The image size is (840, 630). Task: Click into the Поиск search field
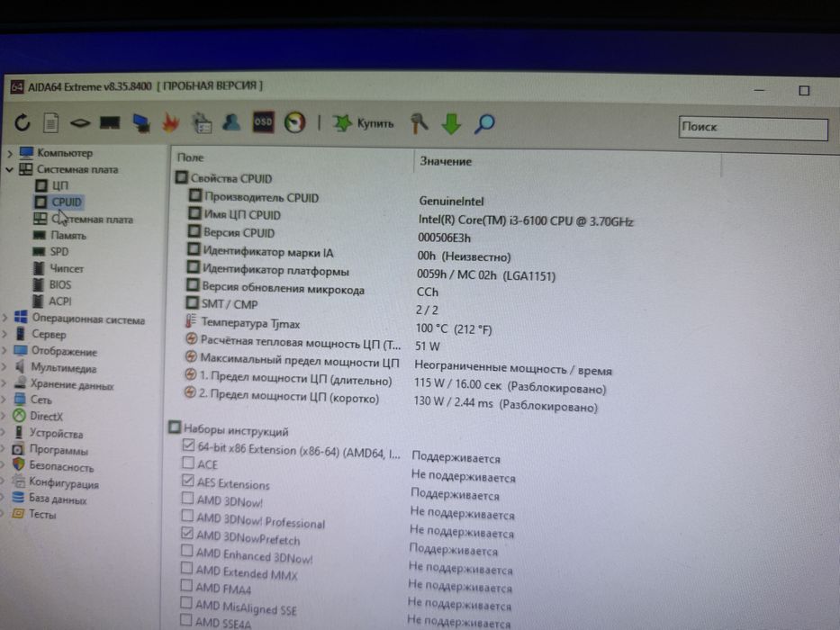click(x=753, y=128)
